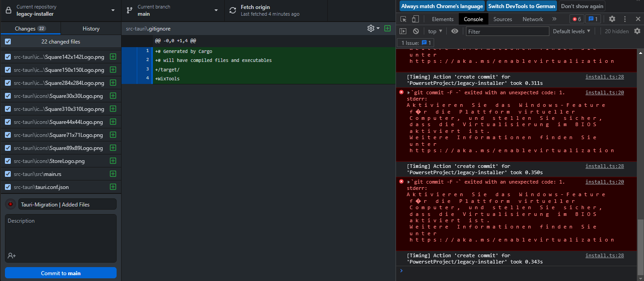Open the Current branch main dropdown
The image size is (644, 281).
point(173,10)
